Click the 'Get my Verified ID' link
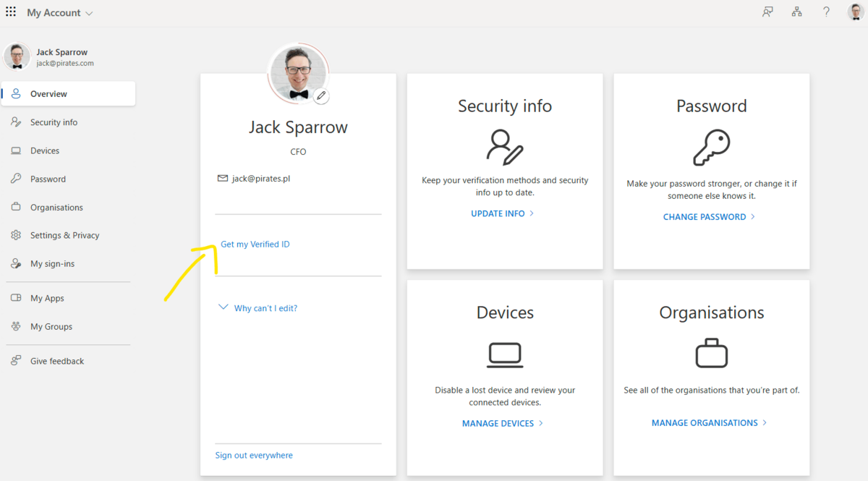Screen dimensions: 868x481 point(255,244)
